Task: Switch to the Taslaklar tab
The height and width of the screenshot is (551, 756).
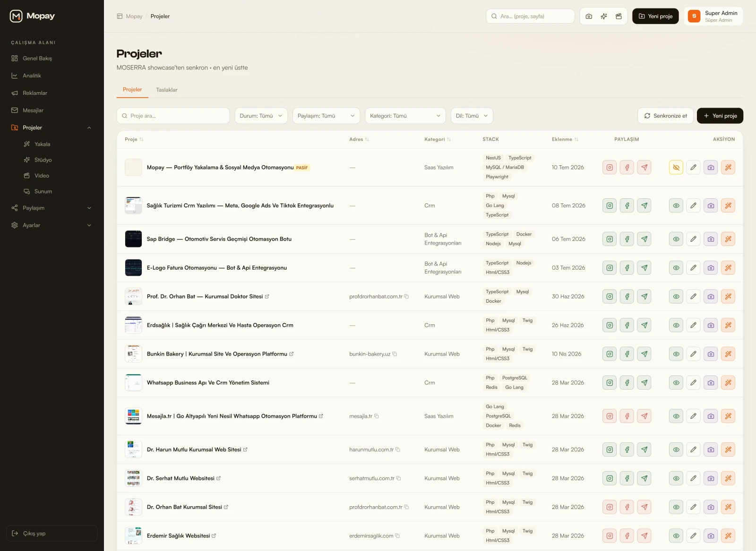Action: [167, 90]
